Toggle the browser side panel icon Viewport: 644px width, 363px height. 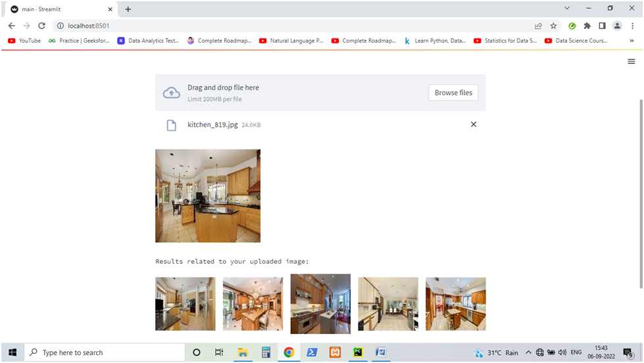click(602, 26)
